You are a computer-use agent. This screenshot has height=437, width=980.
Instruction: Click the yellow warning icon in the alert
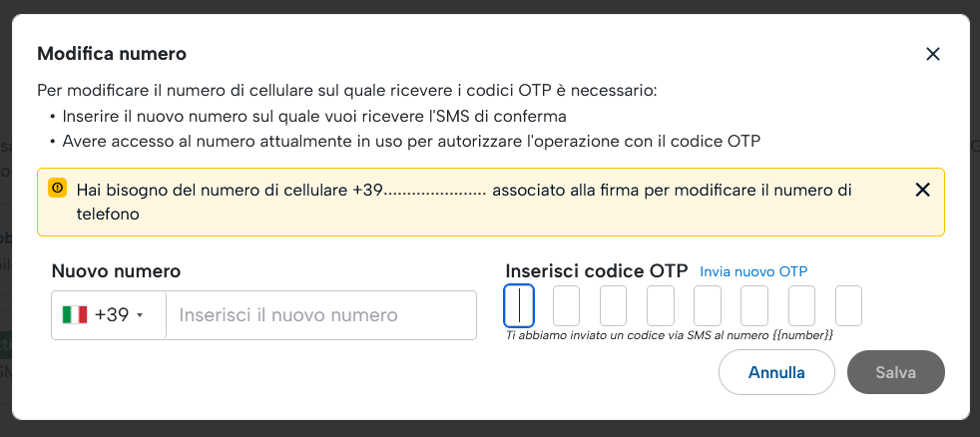57,189
